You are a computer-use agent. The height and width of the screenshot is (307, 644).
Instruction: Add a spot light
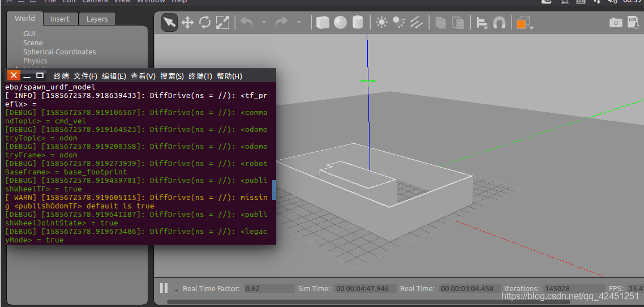coord(399,22)
